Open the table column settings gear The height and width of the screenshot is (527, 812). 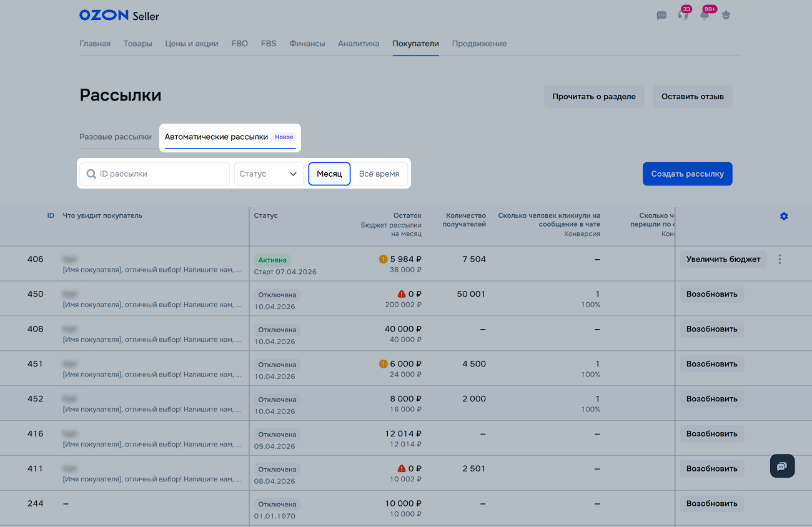pyautogui.click(x=784, y=216)
